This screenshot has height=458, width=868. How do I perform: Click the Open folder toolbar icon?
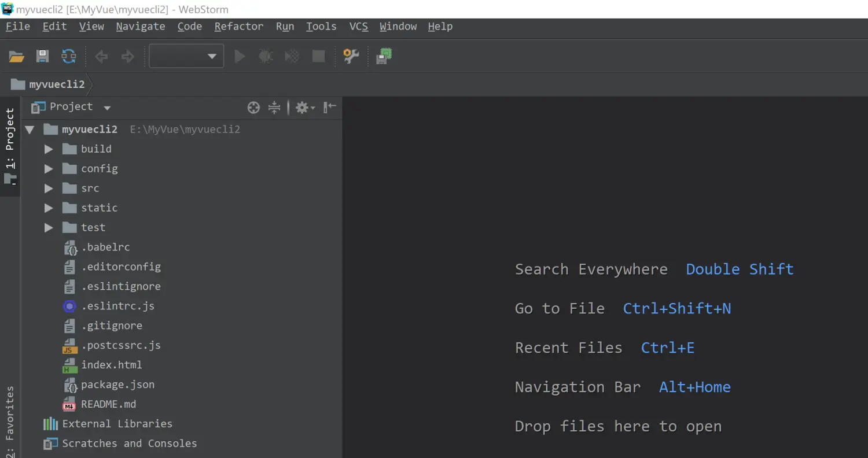point(16,56)
